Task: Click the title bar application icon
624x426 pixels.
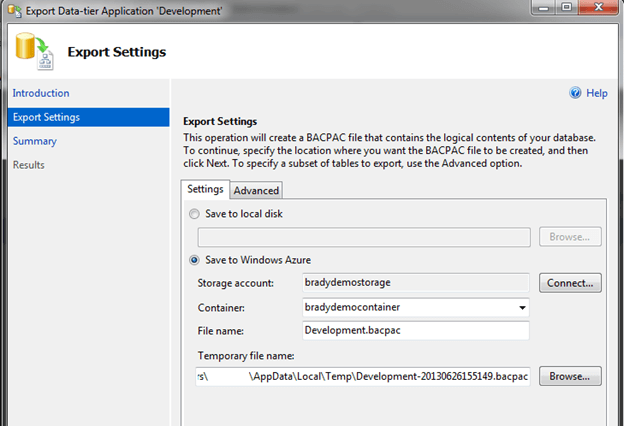Action: 14,10
